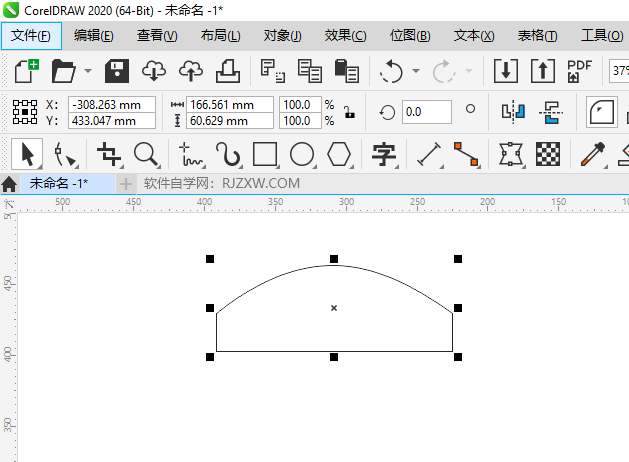Viewport: 629px width, 462px height.
Task: Select the Pick tool arrow
Action: click(x=27, y=154)
